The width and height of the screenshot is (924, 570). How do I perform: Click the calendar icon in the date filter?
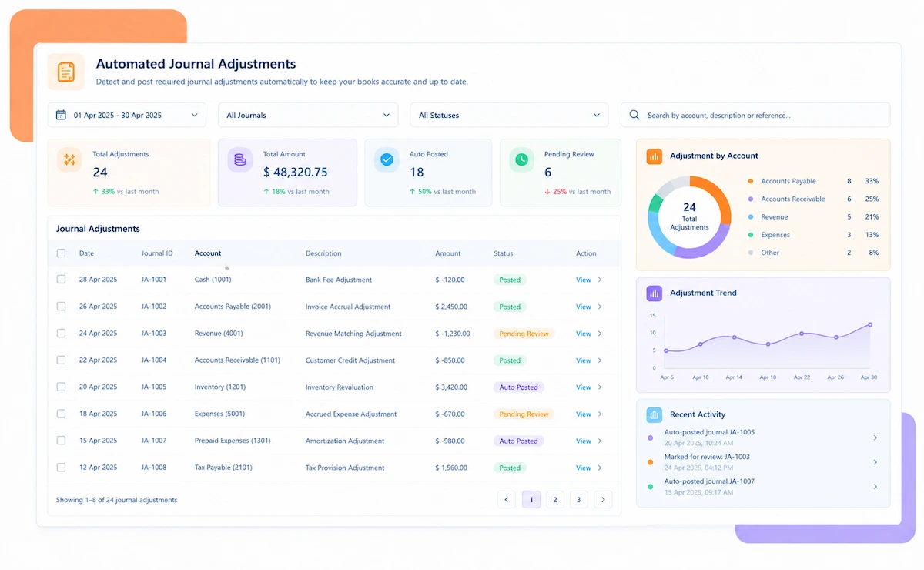coord(61,116)
